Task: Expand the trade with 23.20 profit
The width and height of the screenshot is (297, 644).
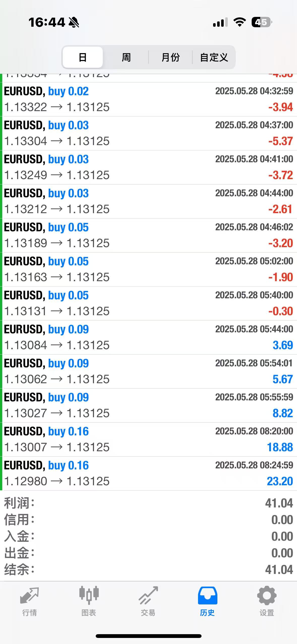Action: (149, 473)
